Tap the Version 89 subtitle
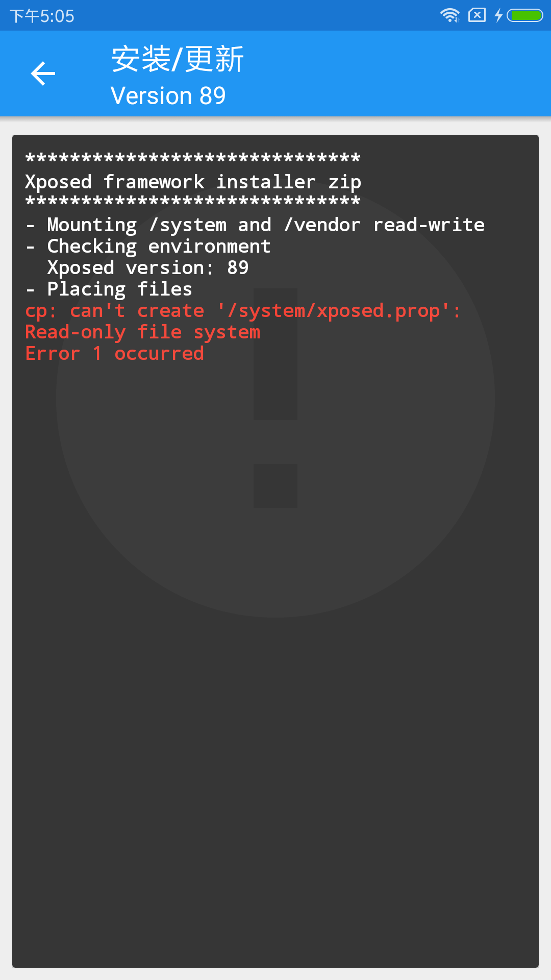Viewport: 551px width, 980px height. pyautogui.click(x=168, y=95)
